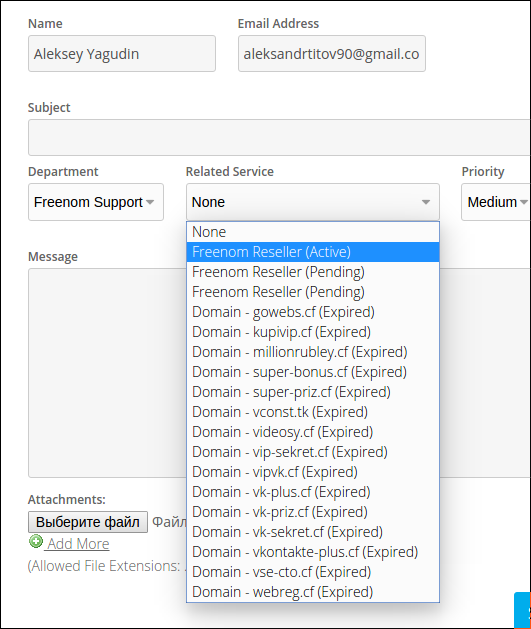Click the Add More link

[78, 544]
